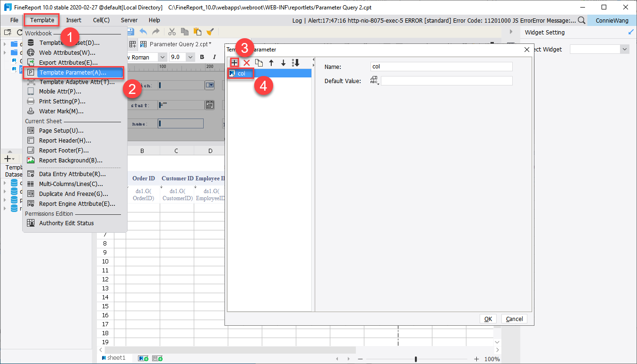This screenshot has width=637, height=364.
Task: Click the Cut scissors icon in the toolbar
Action: pyautogui.click(x=172, y=32)
